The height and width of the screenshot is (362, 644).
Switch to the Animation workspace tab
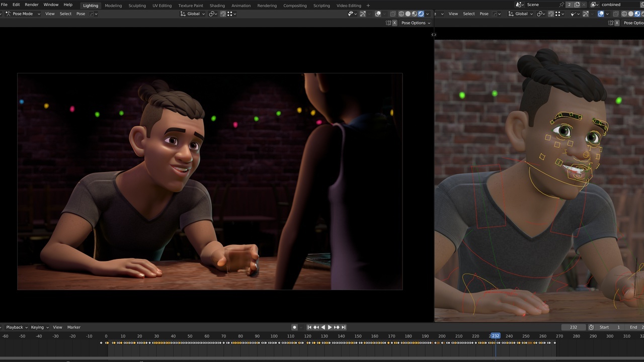[240, 6]
